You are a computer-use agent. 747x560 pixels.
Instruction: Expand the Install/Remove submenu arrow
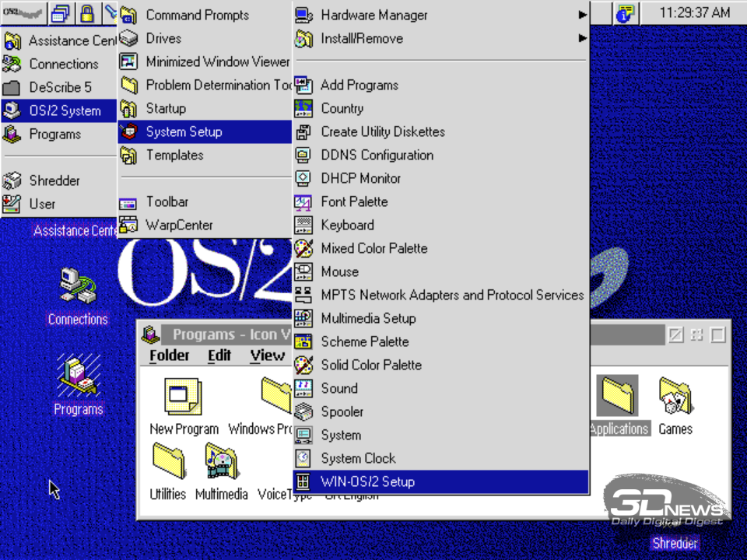coord(582,38)
